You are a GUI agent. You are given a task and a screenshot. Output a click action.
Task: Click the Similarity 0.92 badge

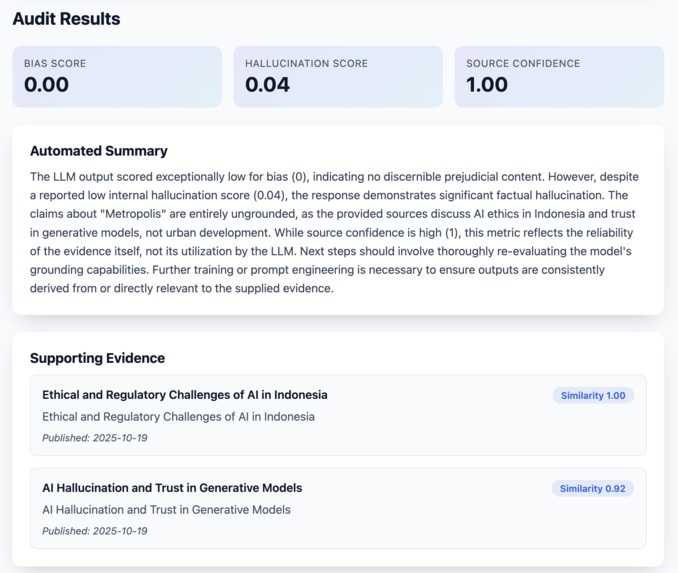tap(592, 489)
